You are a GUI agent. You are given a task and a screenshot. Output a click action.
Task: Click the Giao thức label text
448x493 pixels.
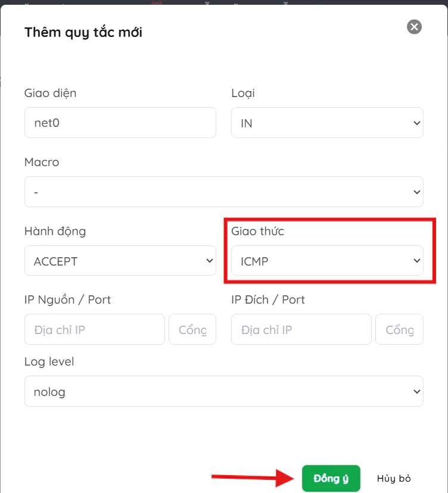pos(257,231)
